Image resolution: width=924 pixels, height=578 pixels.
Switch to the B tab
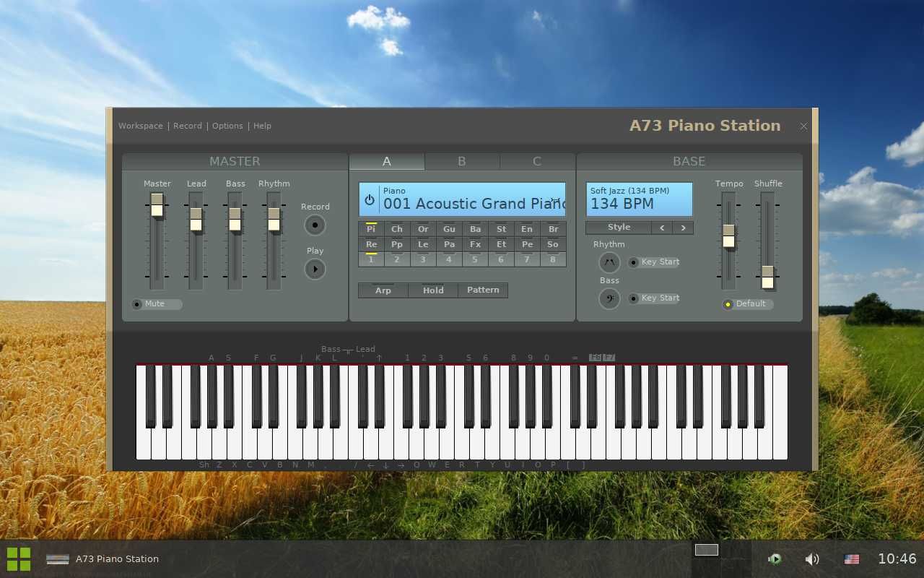click(x=462, y=161)
